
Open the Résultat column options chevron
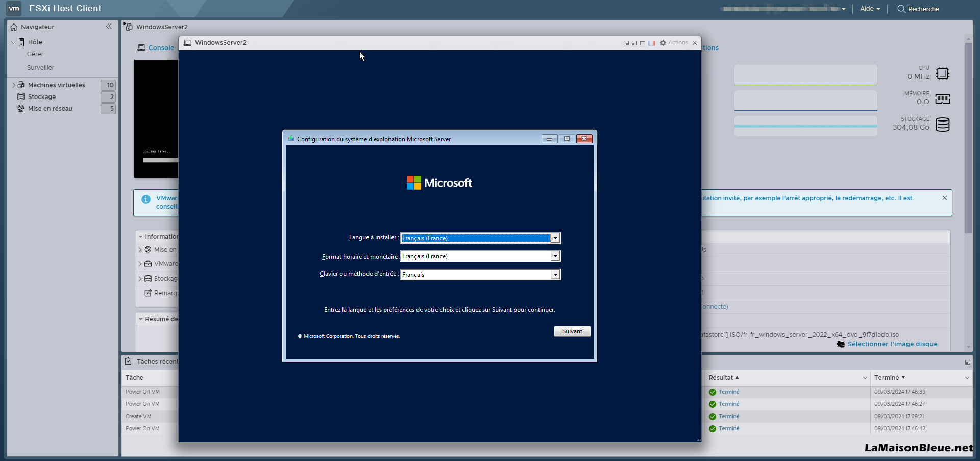click(x=865, y=378)
